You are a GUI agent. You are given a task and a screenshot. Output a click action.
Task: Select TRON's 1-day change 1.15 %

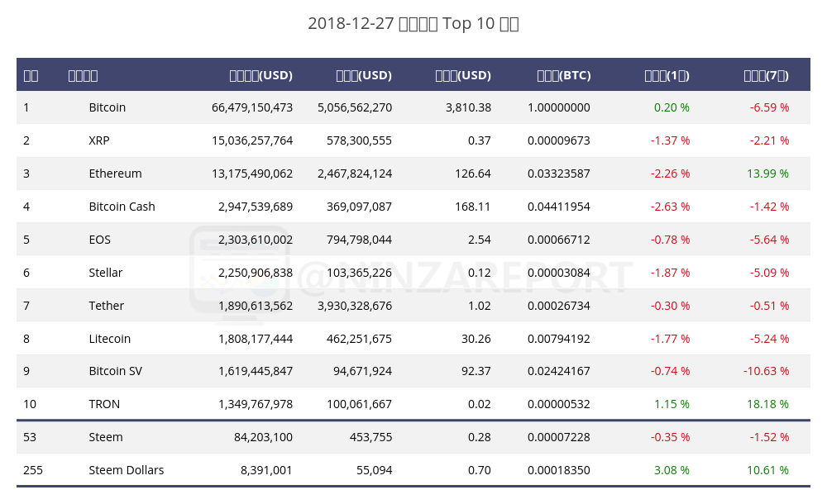(x=672, y=404)
